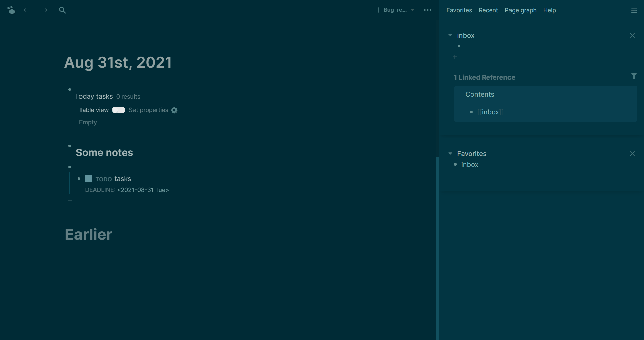644x340 pixels.
Task: Open the three-dot more options menu
Action: pyautogui.click(x=427, y=10)
